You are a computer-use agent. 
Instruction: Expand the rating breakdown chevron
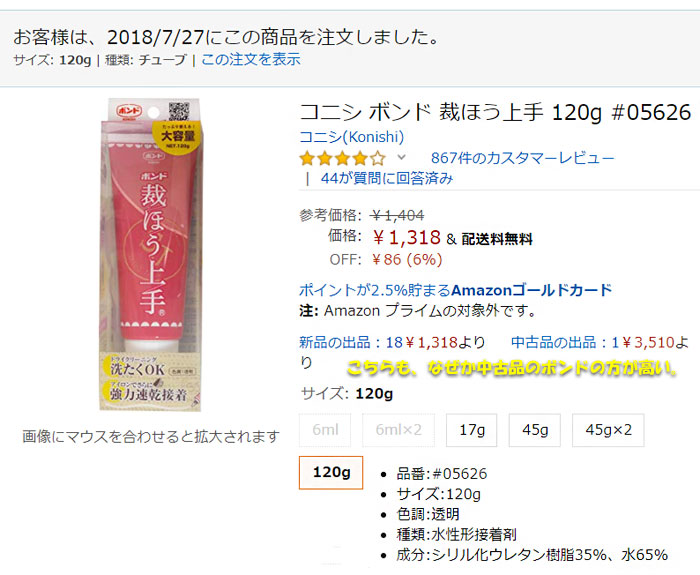(401, 157)
